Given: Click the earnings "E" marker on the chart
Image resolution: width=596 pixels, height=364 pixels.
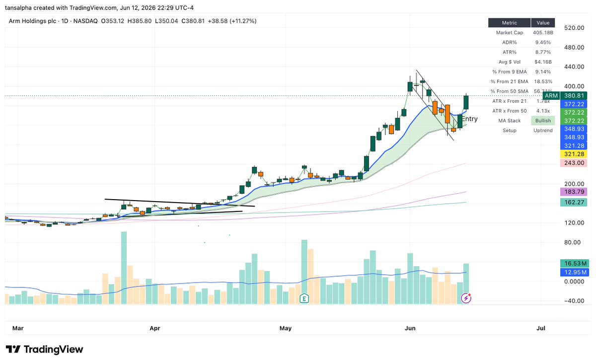Looking at the screenshot, I should pyautogui.click(x=304, y=298).
